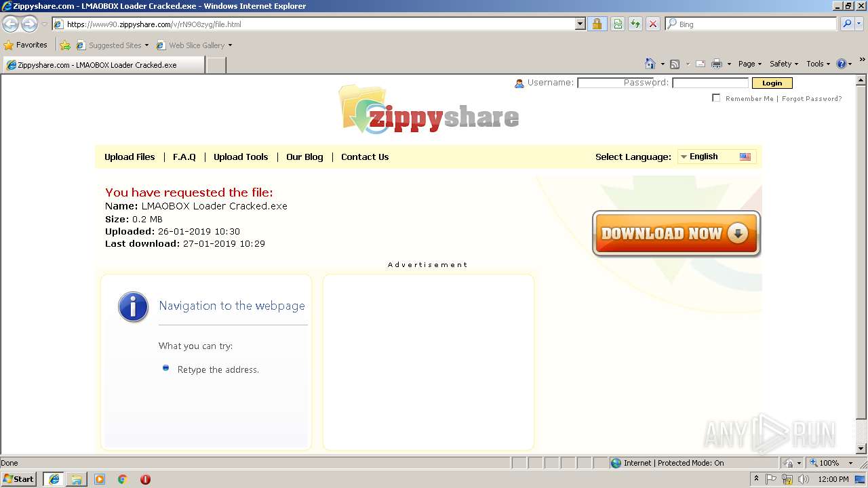Click the file name LMAOBOX Loader Cracked.exe
Image resolution: width=868 pixels, height=488 pixels.
(214, 206)
